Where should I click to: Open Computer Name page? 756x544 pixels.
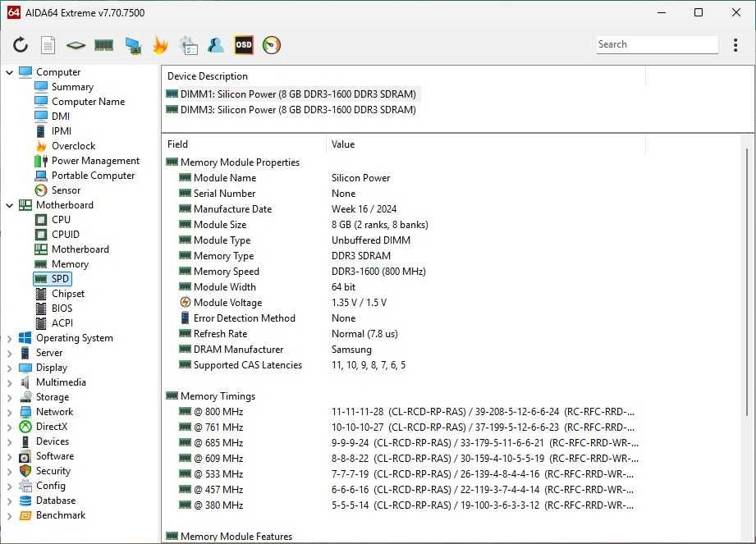(88, 102)
